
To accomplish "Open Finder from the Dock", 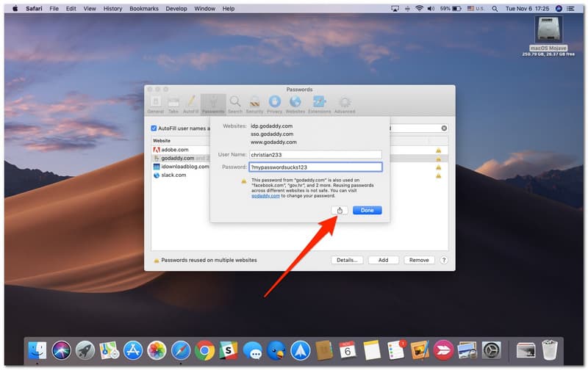I will point(37,350).
